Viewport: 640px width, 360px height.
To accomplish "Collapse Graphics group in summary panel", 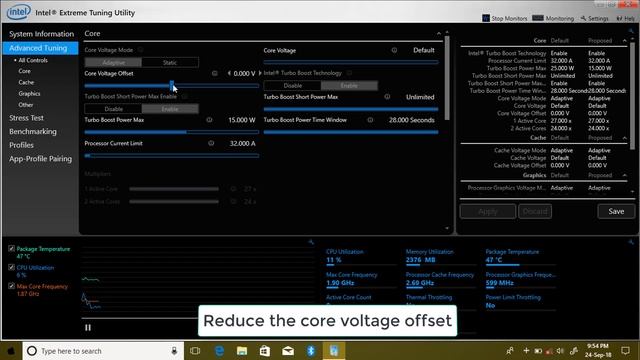I will point(624,175).
